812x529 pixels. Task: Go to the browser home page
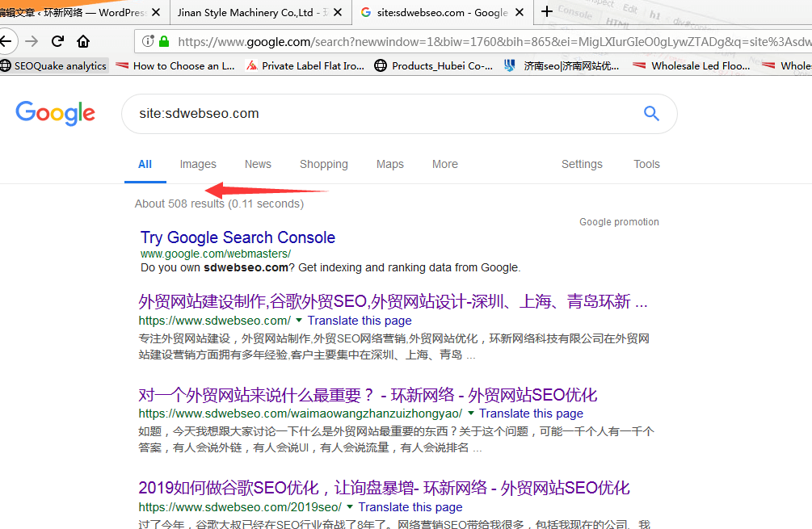click(x=83, y=41)
